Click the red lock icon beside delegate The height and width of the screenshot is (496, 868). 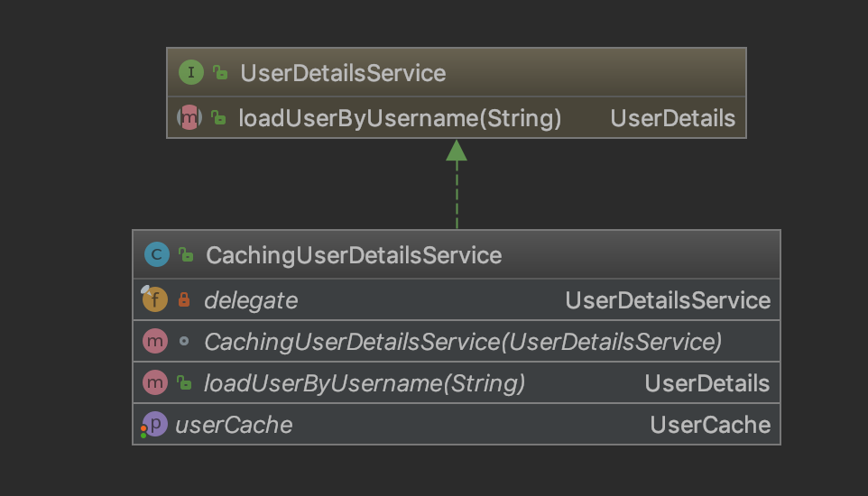[184, 300]
